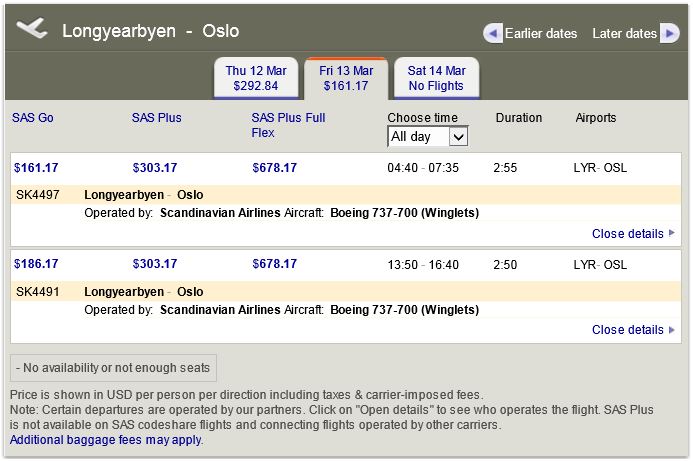Open the Choose time All day dropdown
Viewport: 693px width, 461px height.
427,137
